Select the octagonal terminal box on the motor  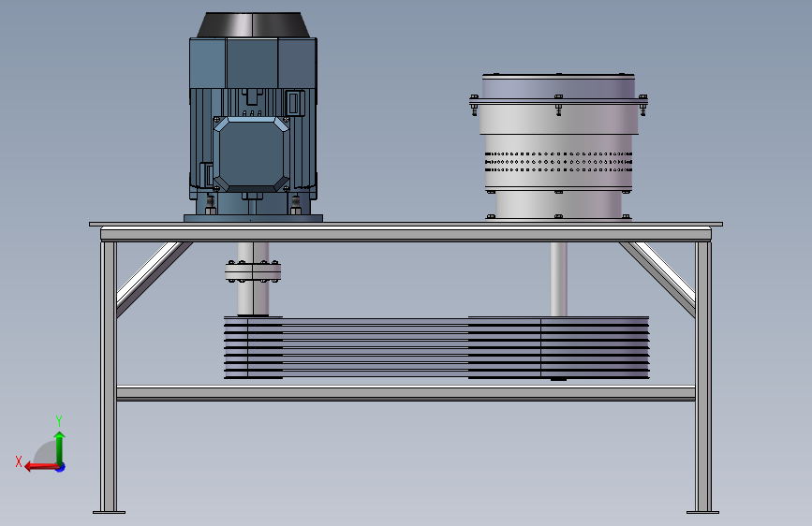tap(251, 153)
